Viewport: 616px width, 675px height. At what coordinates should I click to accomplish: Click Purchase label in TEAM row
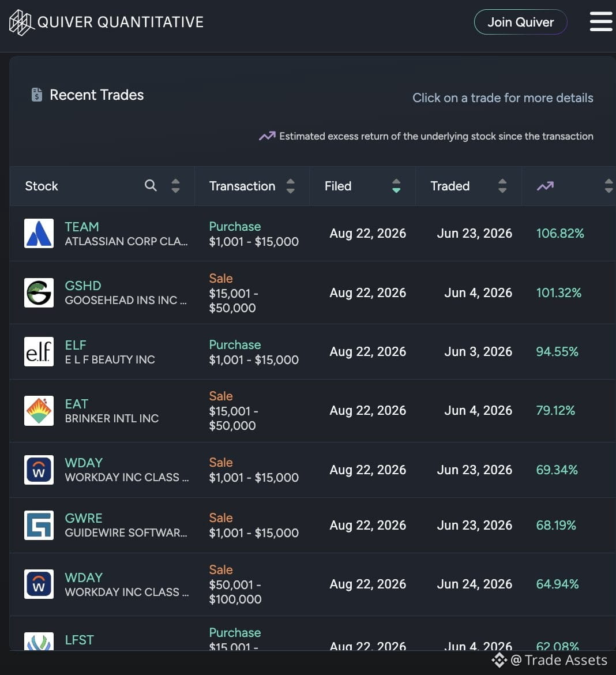tap(235, 226)
